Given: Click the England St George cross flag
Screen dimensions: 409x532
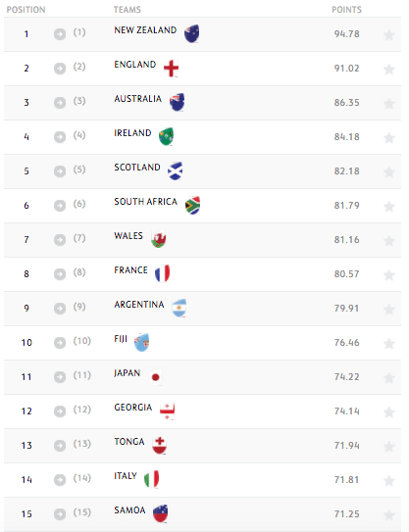Looking at the screenshot, I should click(x=171, y=68).
